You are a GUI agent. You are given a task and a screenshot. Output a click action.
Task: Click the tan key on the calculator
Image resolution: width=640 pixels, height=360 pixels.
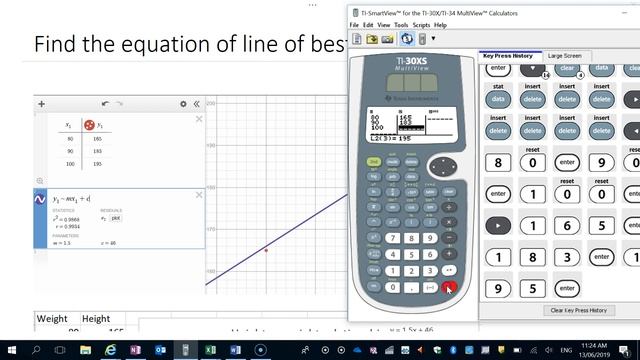[430, 207]
